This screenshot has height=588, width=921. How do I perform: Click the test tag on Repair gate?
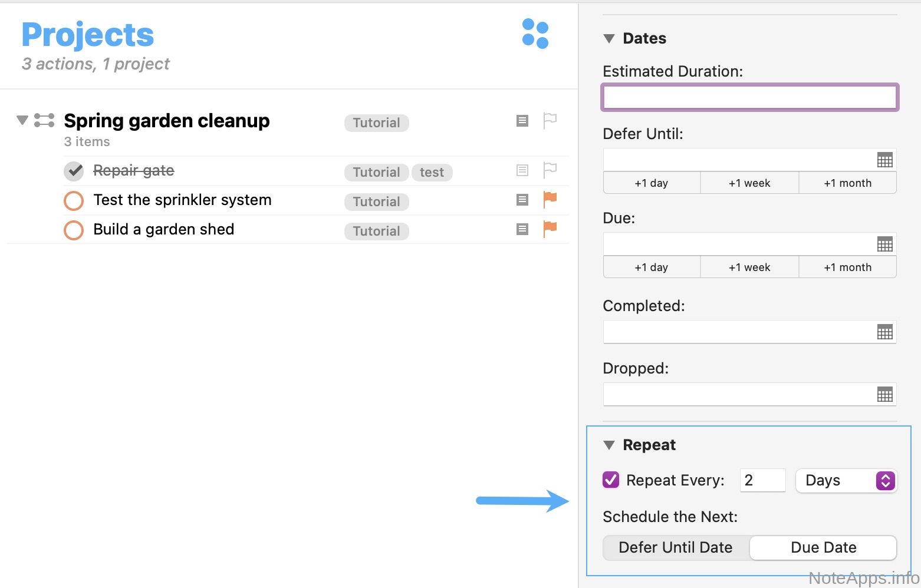(x=432, y=172)
